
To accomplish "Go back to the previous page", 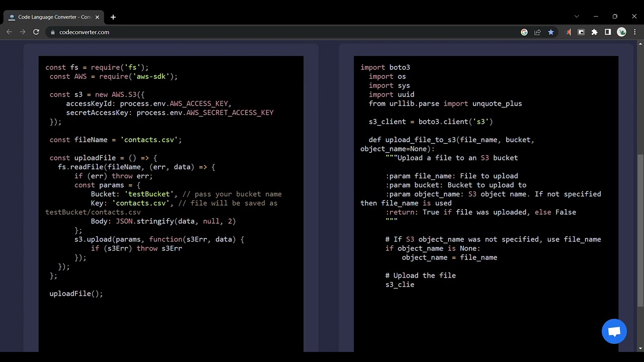I will pos(9,32).
